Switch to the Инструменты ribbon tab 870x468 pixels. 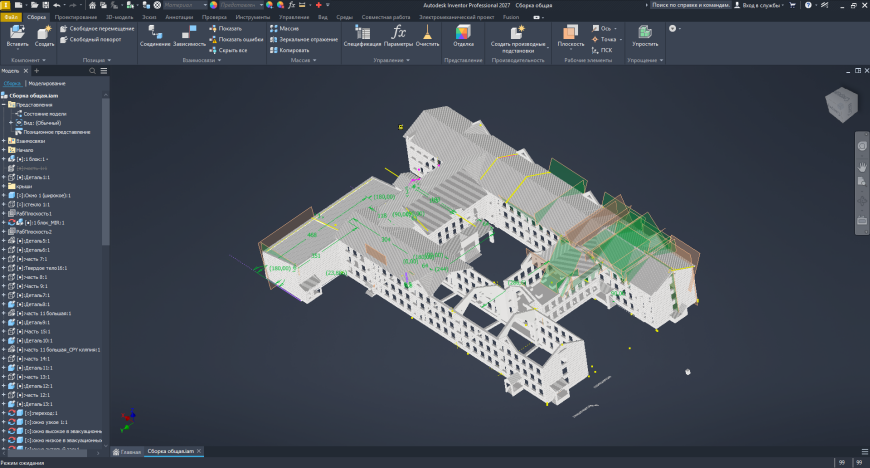(x=252, y=17)
